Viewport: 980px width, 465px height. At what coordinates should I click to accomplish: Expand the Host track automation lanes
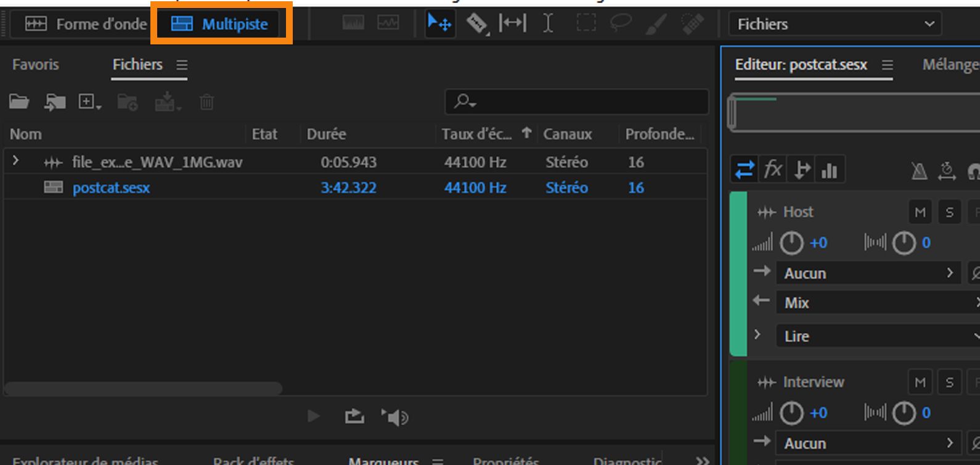pos(757,335)
